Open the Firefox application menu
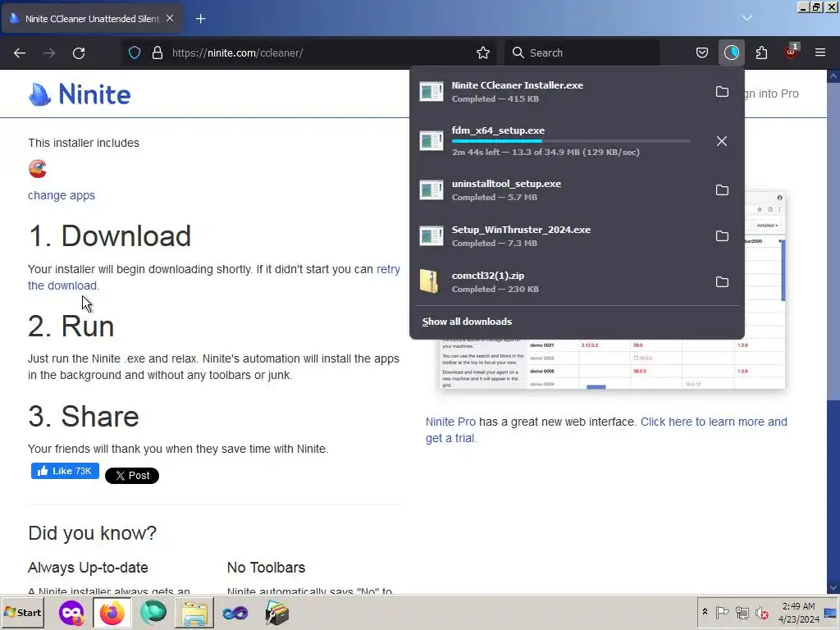The height and width of the screenshot is (630, 840). pos(820,53)
